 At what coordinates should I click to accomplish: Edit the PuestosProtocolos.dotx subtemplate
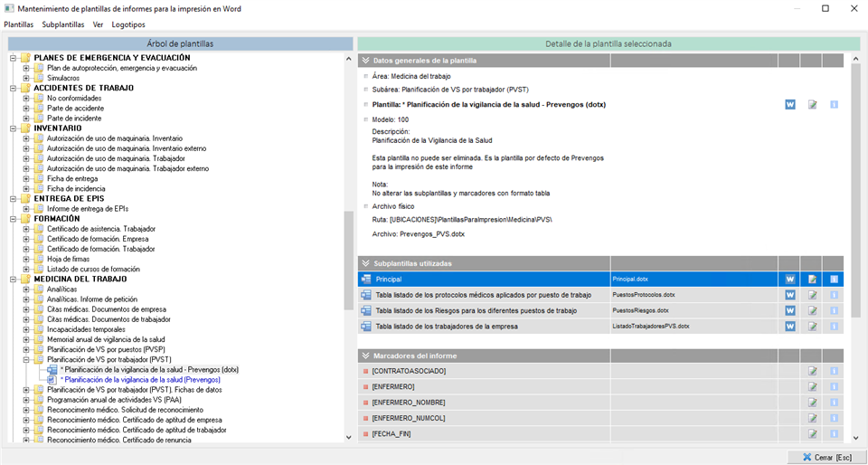click(x=812, y=295)
